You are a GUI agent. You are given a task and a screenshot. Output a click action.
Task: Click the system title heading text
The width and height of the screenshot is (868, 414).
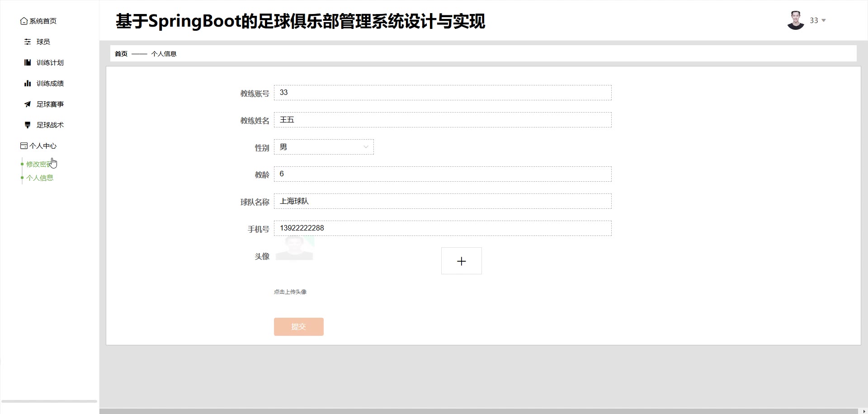pyautogui.click(x=301, y=21)
